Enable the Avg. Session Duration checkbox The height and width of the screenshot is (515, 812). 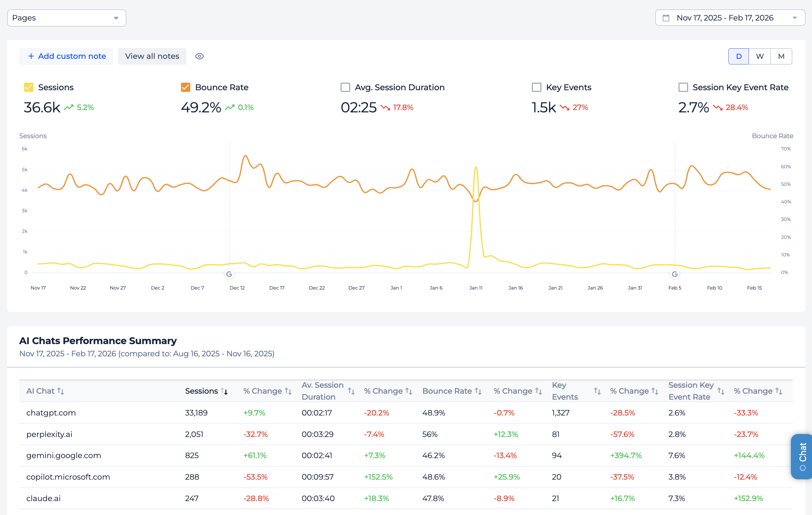345,87
